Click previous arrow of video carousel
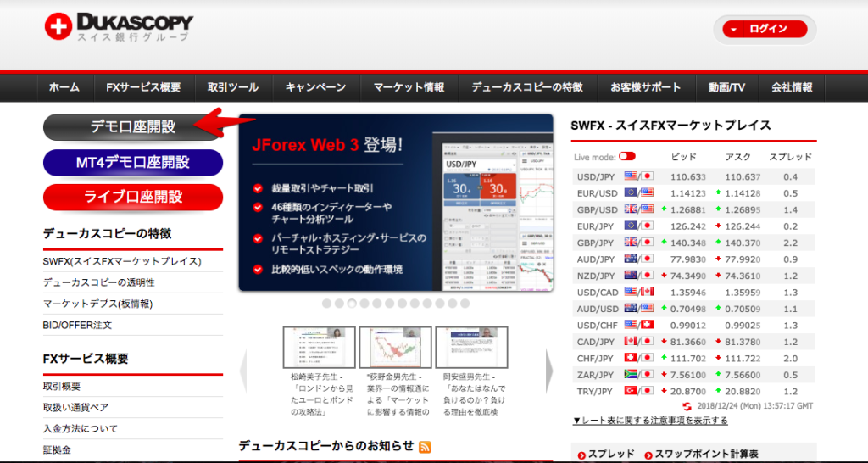 243,371
